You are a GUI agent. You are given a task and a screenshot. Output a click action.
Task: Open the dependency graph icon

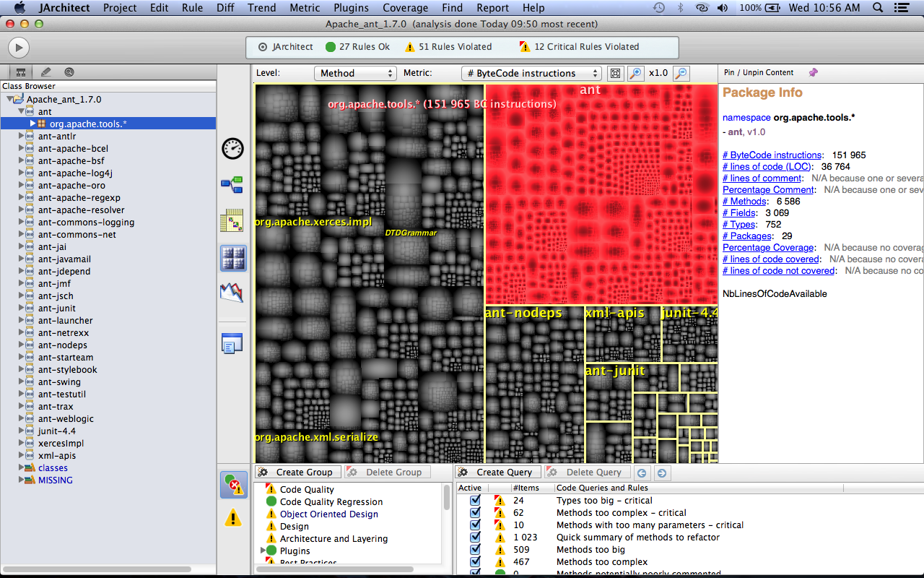click(232, 185)
